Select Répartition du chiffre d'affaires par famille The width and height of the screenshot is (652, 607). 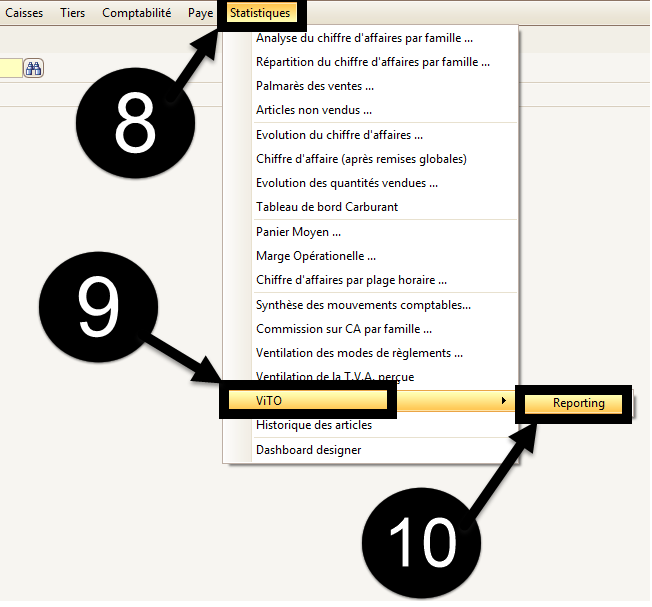click(x=371, y=62)
